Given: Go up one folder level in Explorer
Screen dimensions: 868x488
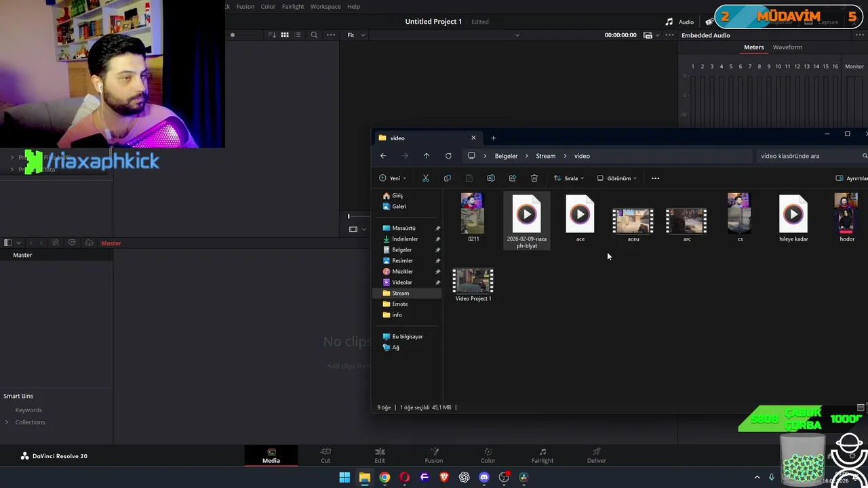Looking at the screenshot, I should 427,156.
